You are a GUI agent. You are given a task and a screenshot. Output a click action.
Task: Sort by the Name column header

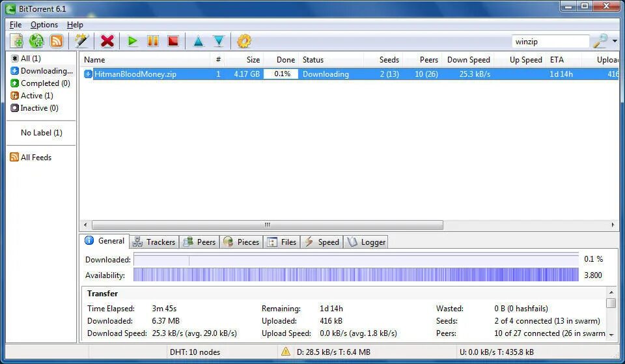(x=145, y=60)
